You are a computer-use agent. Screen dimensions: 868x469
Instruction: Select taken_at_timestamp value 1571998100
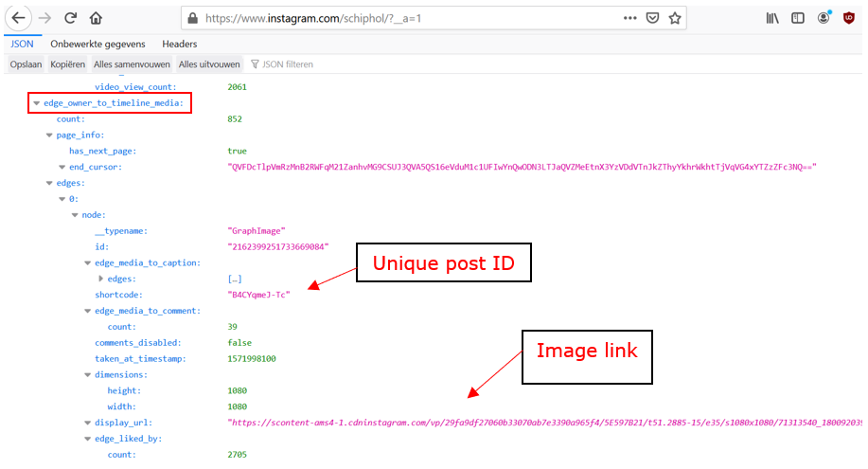252,359
